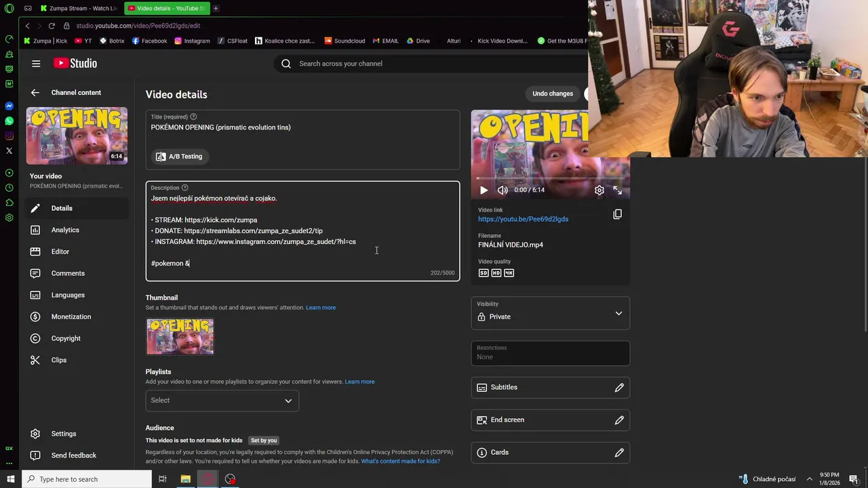Open the Editor section
The image size is (868, 488).
click(77, 251)
